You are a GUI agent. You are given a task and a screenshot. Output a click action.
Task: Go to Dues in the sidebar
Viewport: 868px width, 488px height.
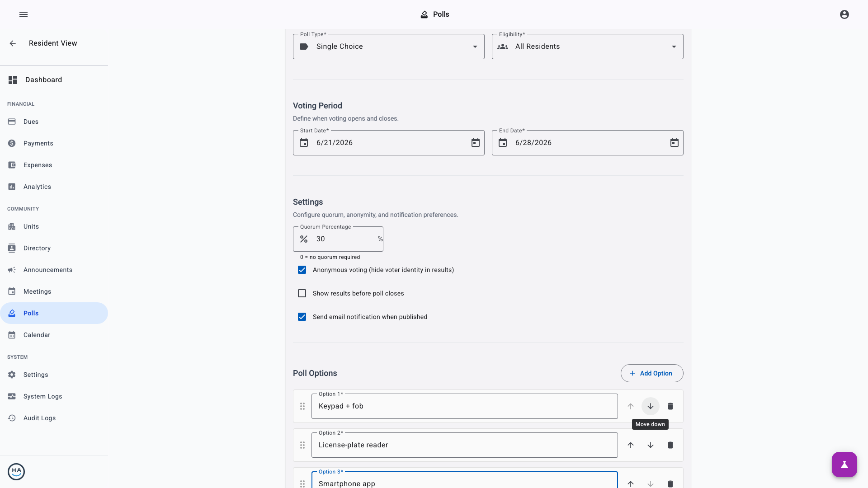coord(54,122)
